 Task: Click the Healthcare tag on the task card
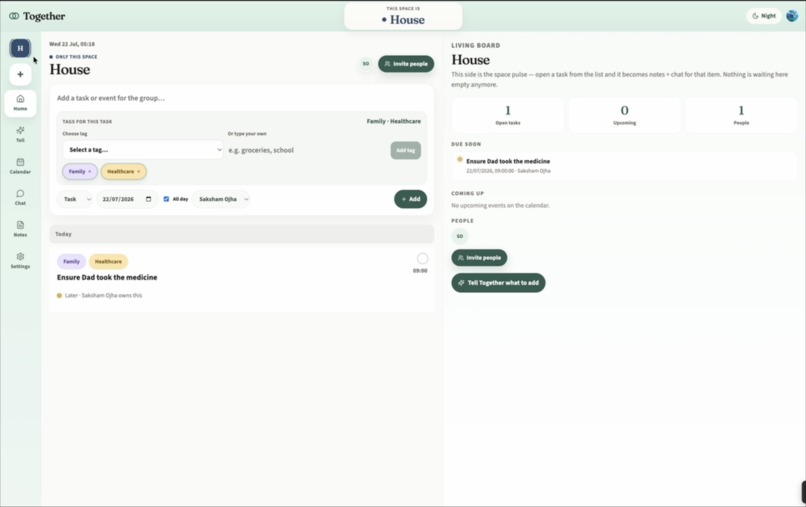(108, 261)
